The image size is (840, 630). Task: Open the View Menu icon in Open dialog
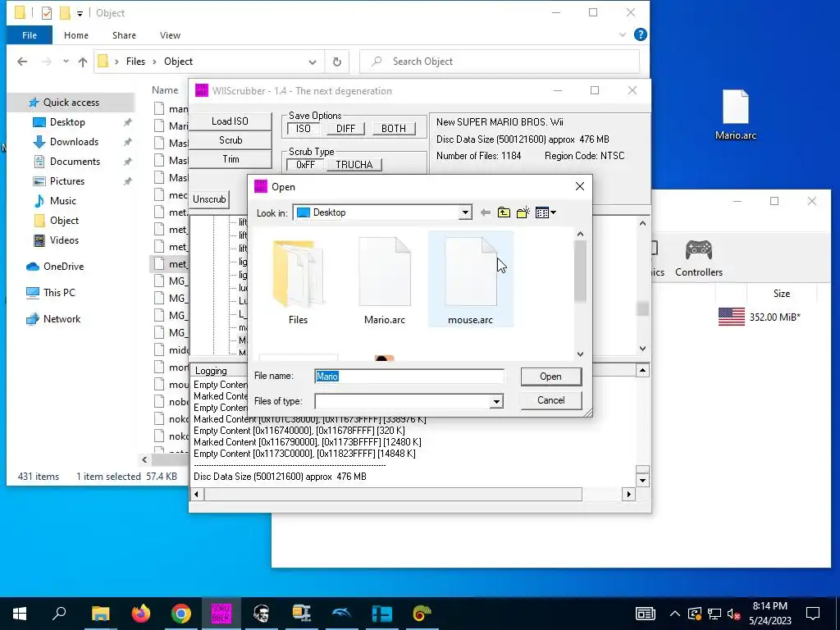(546, 212)
